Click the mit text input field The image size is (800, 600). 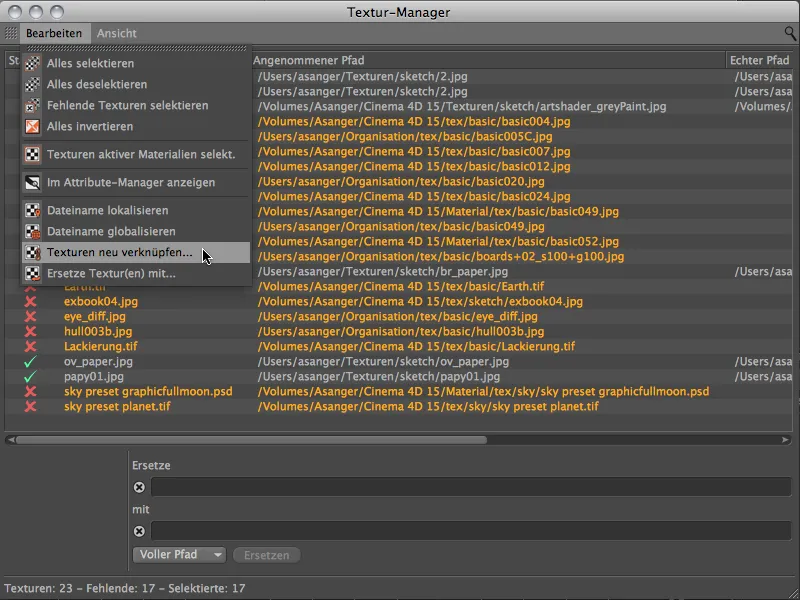point(471,531)
